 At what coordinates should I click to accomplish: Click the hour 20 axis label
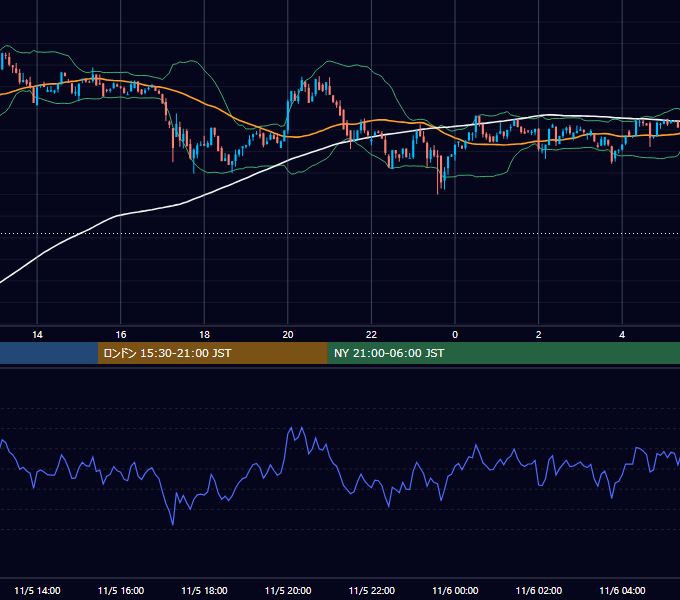288,335
